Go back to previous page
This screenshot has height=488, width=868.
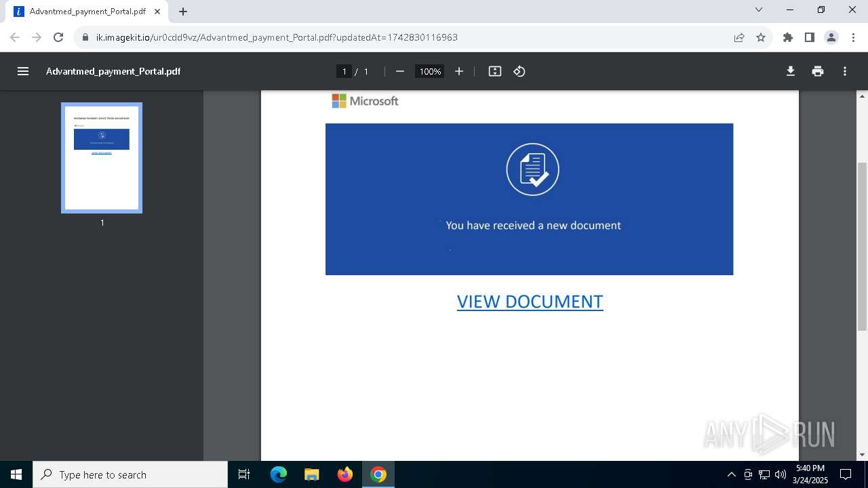15,37
